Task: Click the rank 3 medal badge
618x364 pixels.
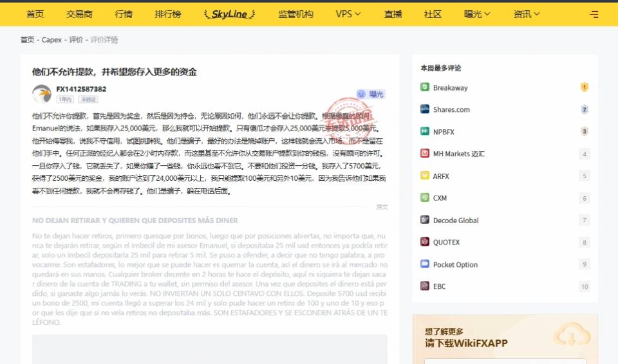Action: pyautogui.click(x=585, y=131)
